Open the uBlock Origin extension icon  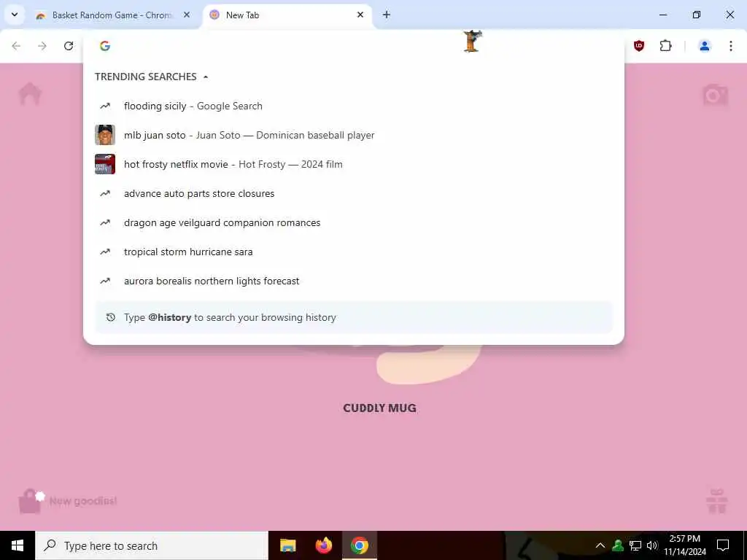pyautogui.click(x=639, y=46)
